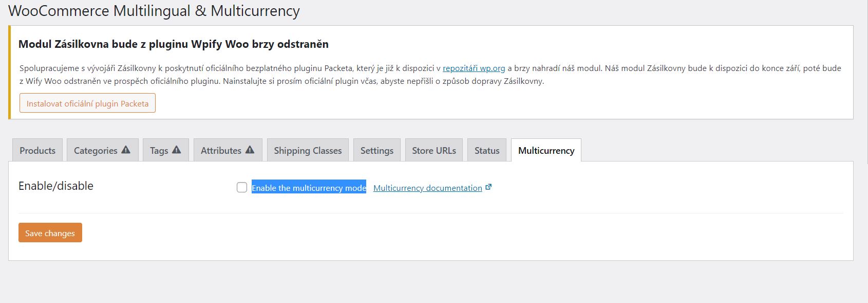868x303 pixels.
Task: Open the 'repozitáři wp.org' link
Action: [474, 68]
